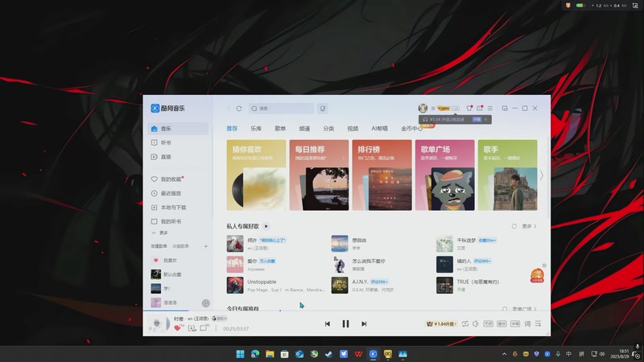The image size is (644, 362).
Task: Open the main menu hamburger icon
Action: pos(490,109)
